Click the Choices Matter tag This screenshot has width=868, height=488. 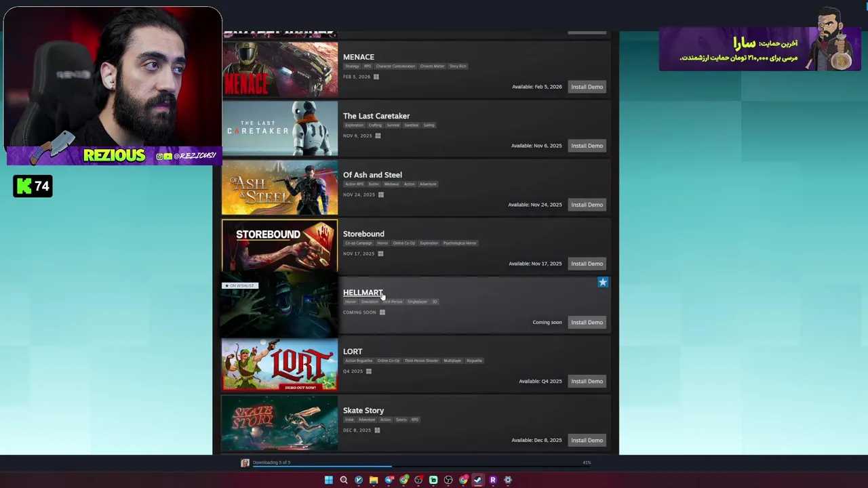coord(432,66)
